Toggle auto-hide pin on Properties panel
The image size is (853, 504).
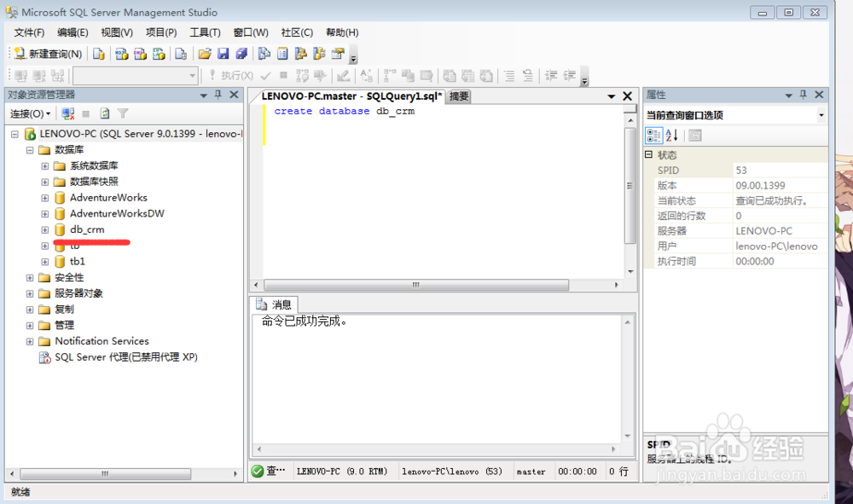coord(803,95)
